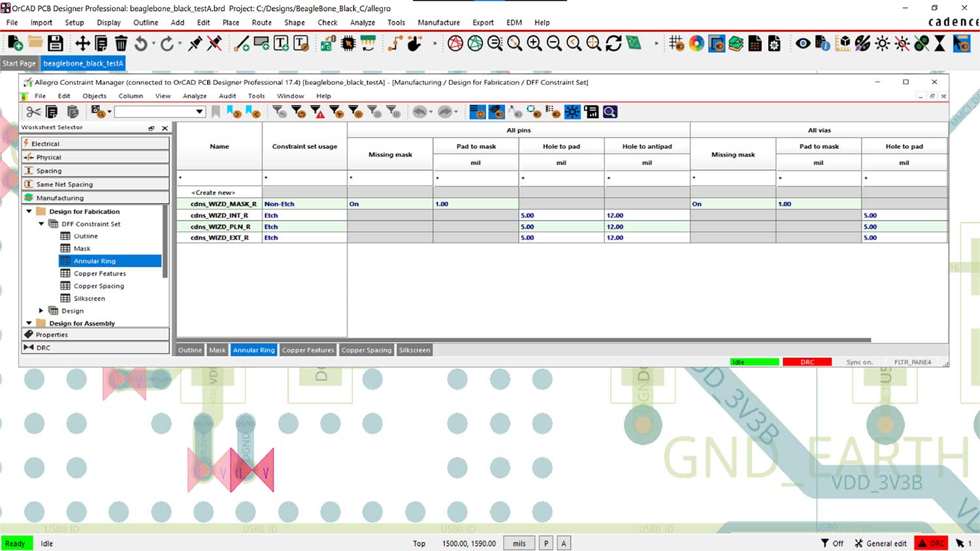The height and width of the screenshot is (551, 980).
Task: Open the color wheel dialog icon
Action: pyautogui.click(x=696, y=43)
